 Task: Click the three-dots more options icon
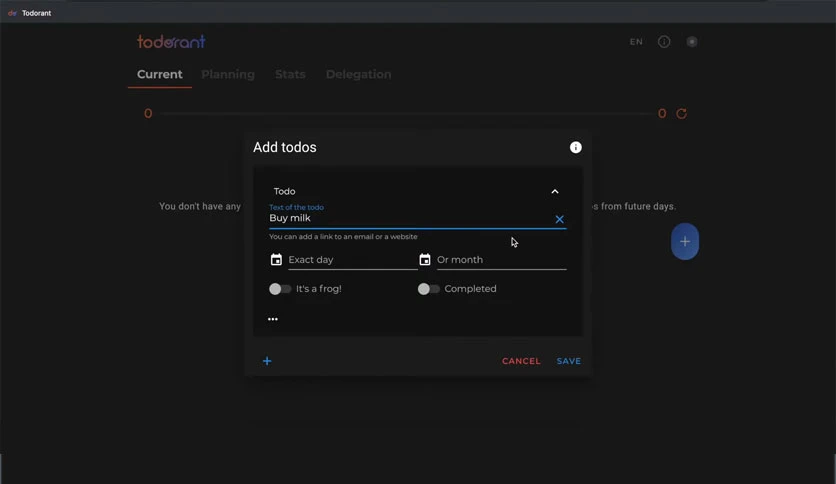pyautogui.click(x=272, y=319)
